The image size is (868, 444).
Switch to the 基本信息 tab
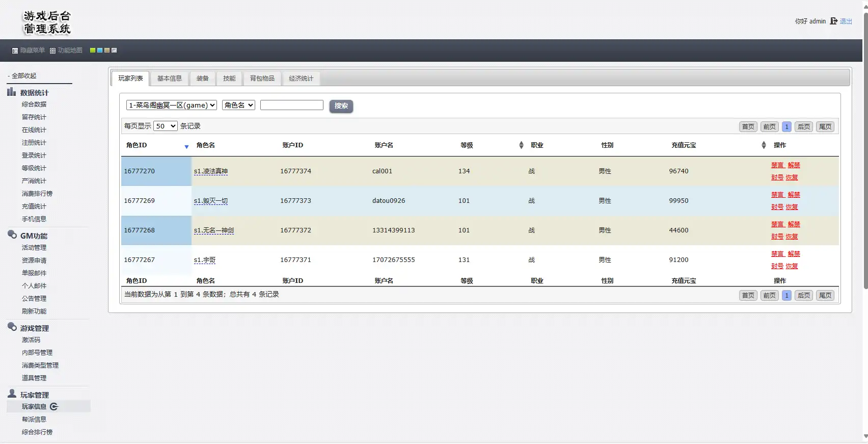(x=170, y=79)
